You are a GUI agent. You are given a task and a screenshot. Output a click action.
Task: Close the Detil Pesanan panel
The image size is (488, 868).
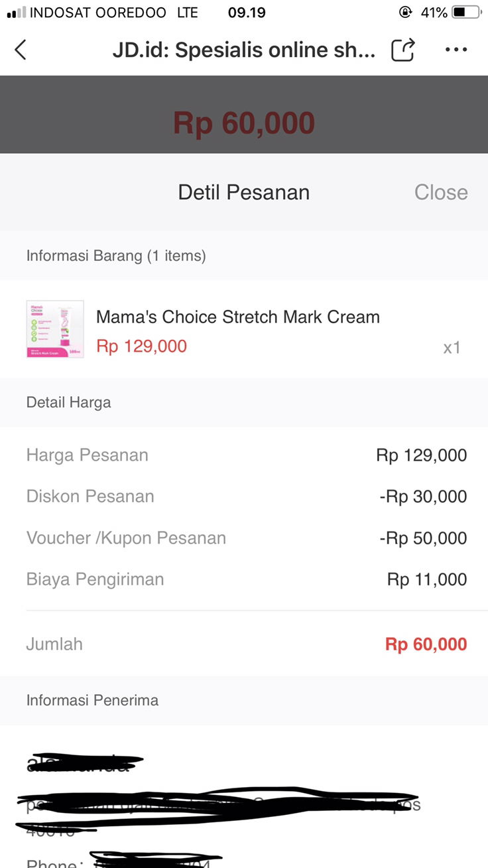(x=441, y=192)
